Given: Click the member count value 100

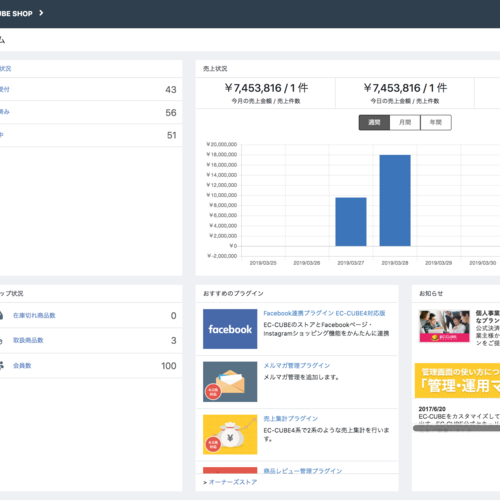Looking at the screenshot, I should tap(169, 366).
